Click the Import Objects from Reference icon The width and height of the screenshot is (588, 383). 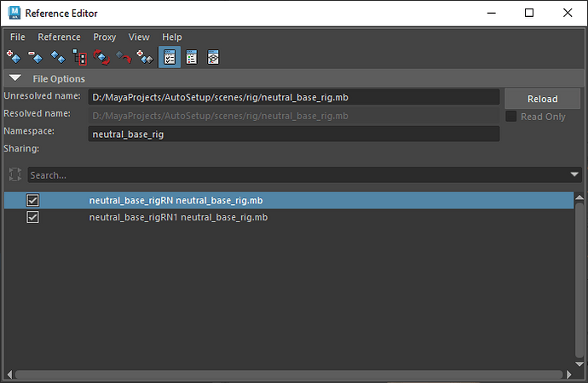(x=145, y=57)
